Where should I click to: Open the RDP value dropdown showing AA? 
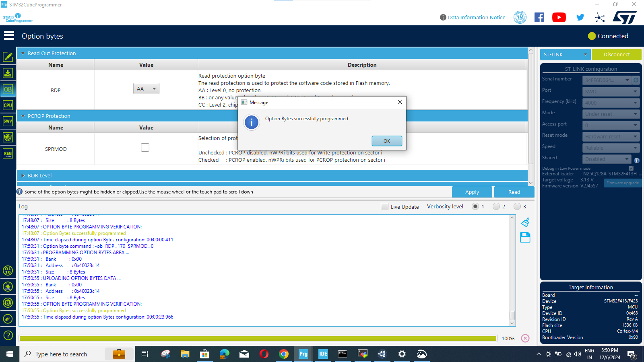click(x=146, y=88)
